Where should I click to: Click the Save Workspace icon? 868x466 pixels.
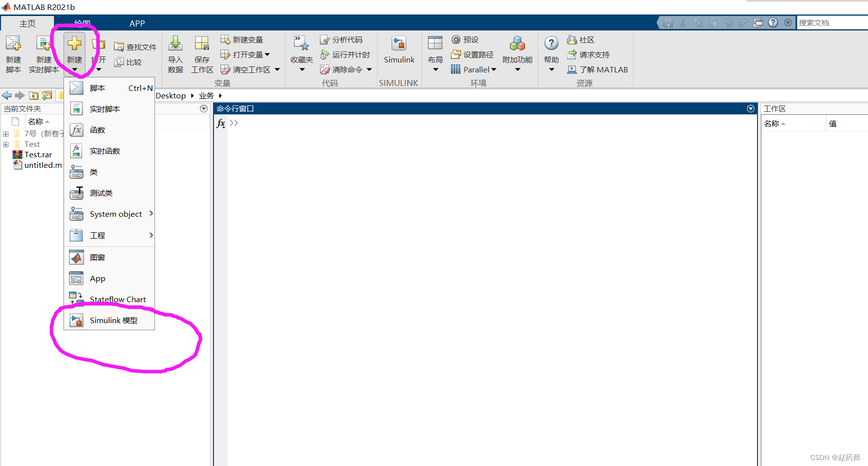(202, 44)
